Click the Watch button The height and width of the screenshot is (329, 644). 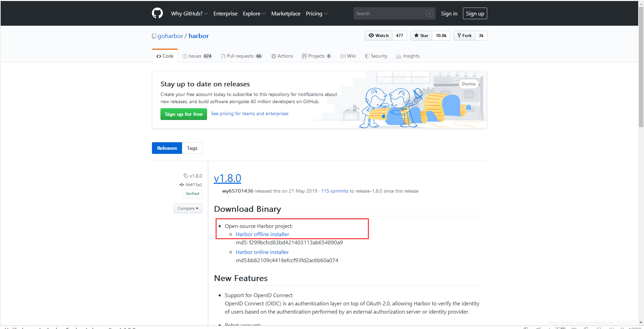click(378, 36)
